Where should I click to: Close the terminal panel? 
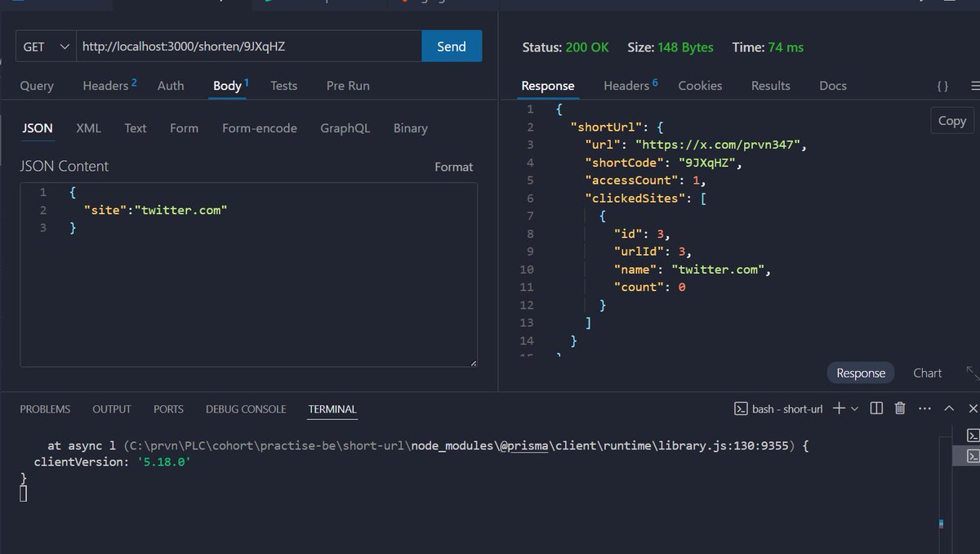coord(973,409)
